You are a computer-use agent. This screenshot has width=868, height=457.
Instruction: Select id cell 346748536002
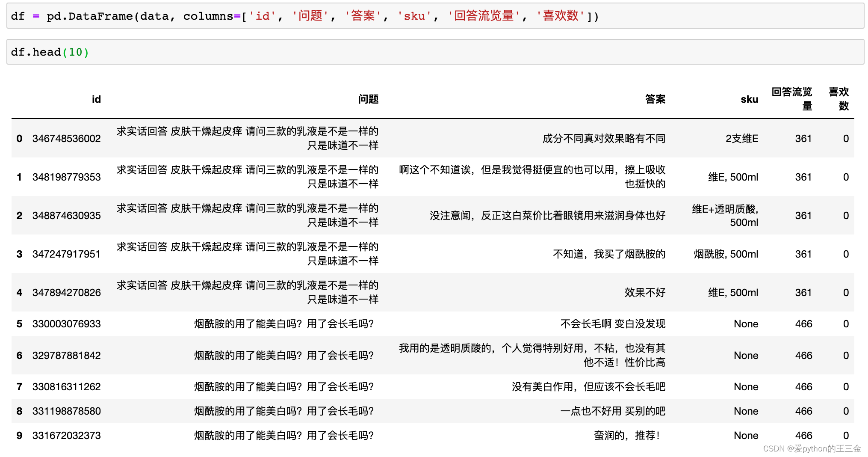[67, 139]
